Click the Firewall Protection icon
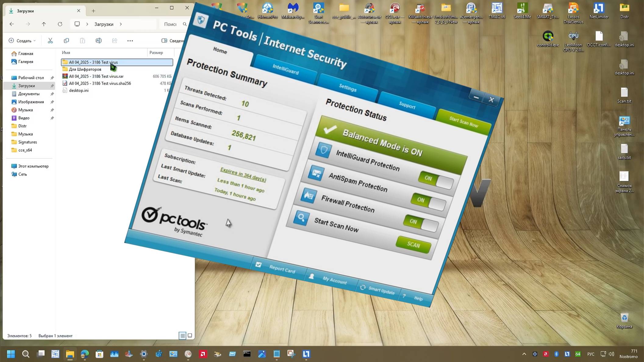Screen dimensions: 644x362 [x=308, y=196]
